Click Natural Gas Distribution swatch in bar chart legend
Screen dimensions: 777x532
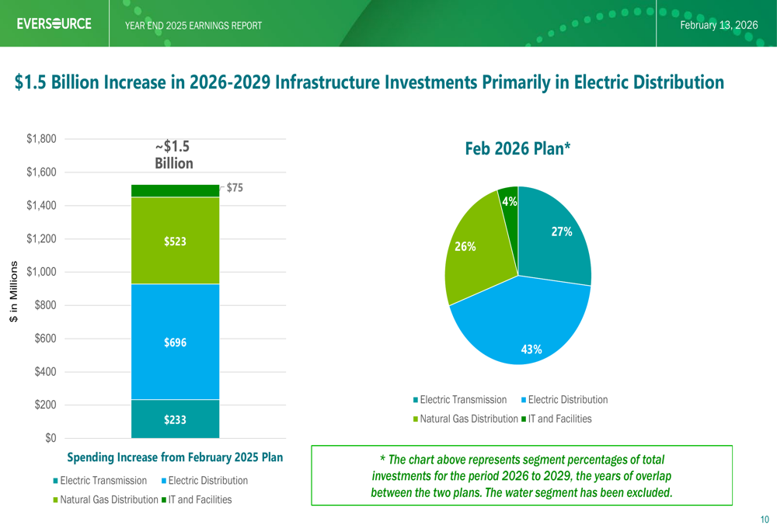(55, 500)
